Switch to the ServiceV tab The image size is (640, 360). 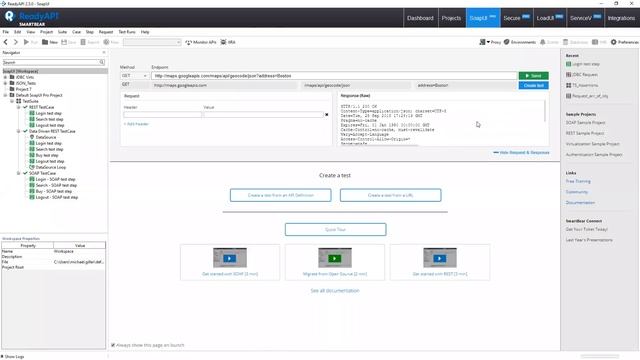click(585, 18)
